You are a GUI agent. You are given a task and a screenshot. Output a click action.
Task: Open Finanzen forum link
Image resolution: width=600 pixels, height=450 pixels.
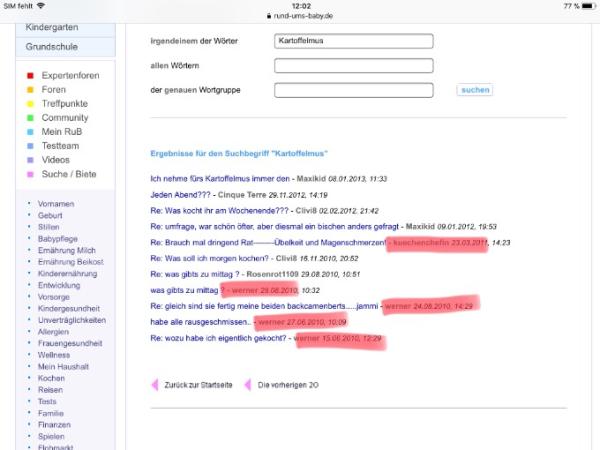pos(54,424)
